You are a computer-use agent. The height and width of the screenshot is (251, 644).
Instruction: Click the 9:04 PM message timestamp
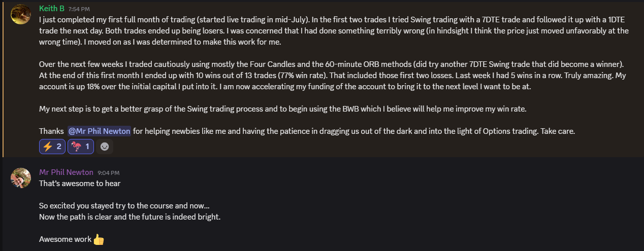coord(109,173)
